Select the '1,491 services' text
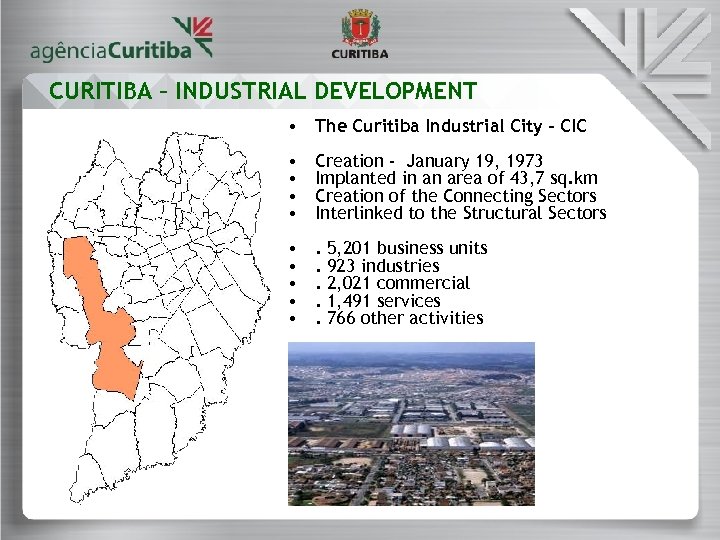Image resolution: width=720 pixels, height=540 pixels. pyautogui.click(x=378, y=301)
